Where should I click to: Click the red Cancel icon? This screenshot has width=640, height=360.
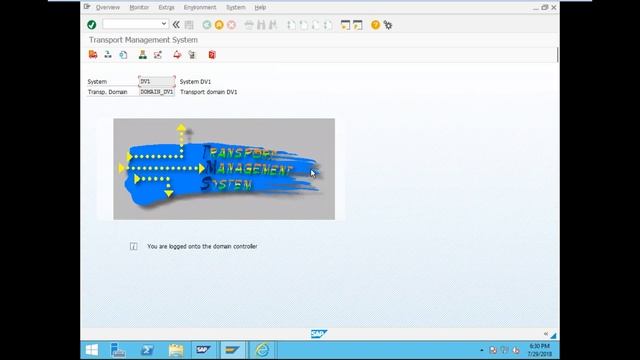231,25
